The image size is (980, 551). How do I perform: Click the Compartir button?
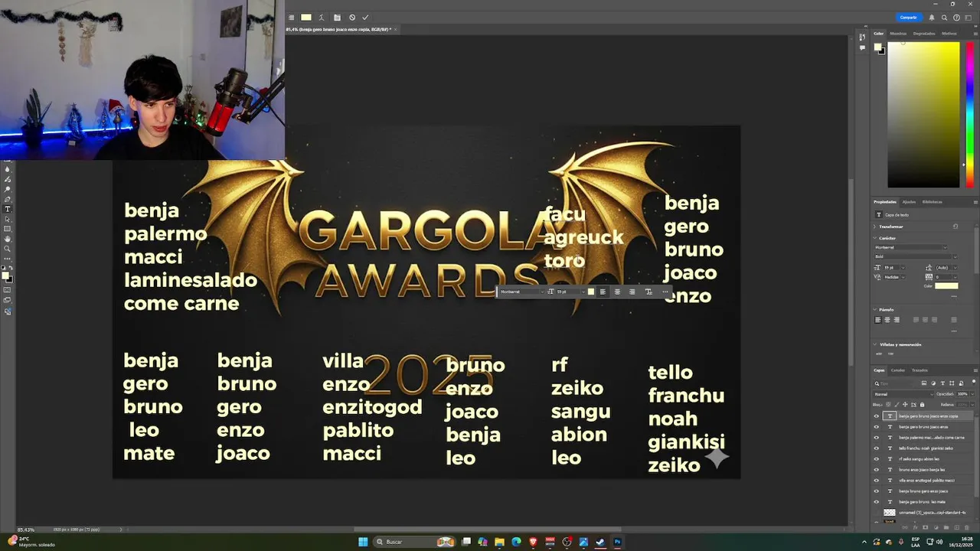(909, 18)
